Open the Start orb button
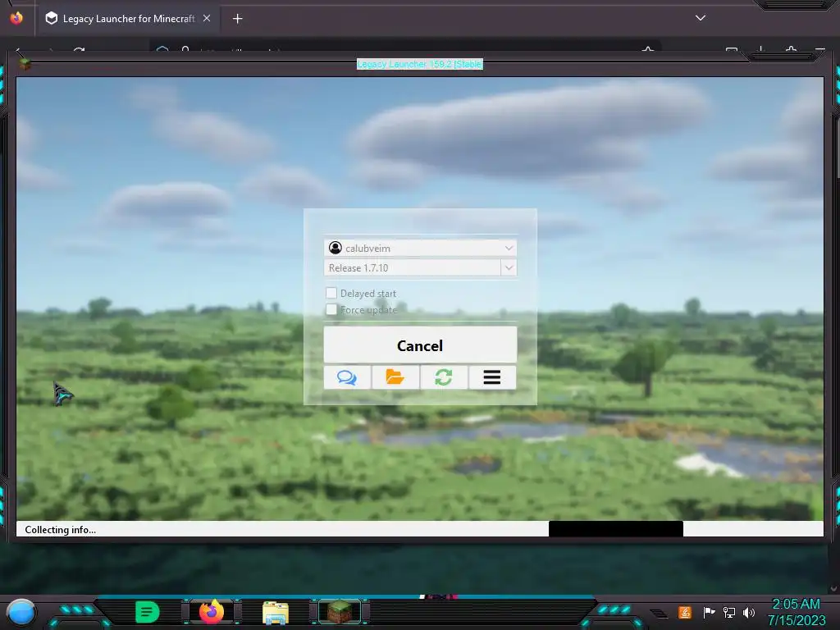Screen dimensions: 840x630 pos(21,612)
